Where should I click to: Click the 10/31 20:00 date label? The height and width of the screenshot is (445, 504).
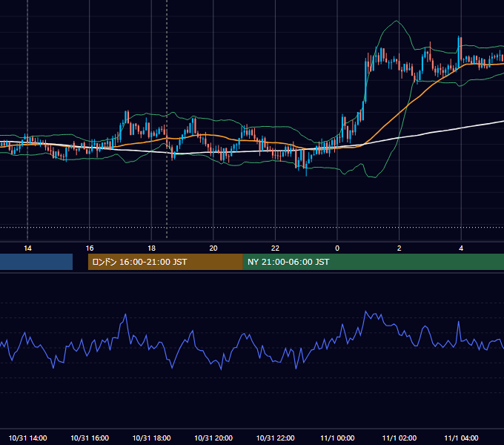(213, 438)
